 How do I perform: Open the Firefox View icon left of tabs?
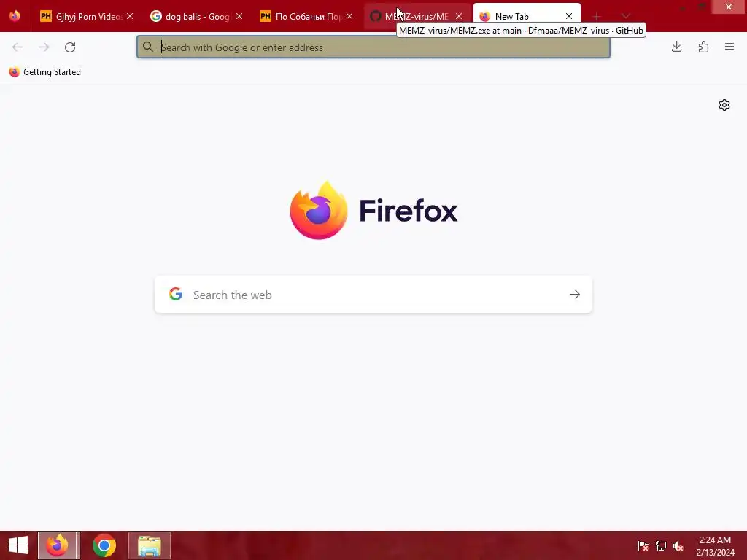(x=15, y=16)
